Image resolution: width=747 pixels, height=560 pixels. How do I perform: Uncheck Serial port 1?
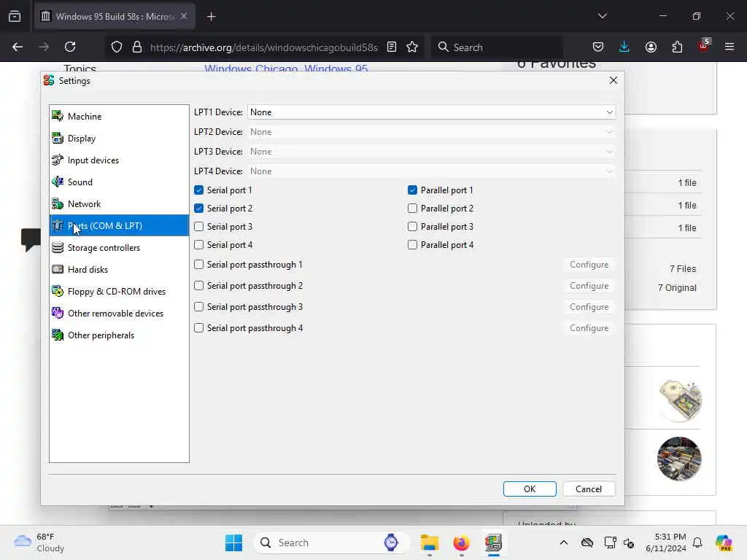click(199, 190)
